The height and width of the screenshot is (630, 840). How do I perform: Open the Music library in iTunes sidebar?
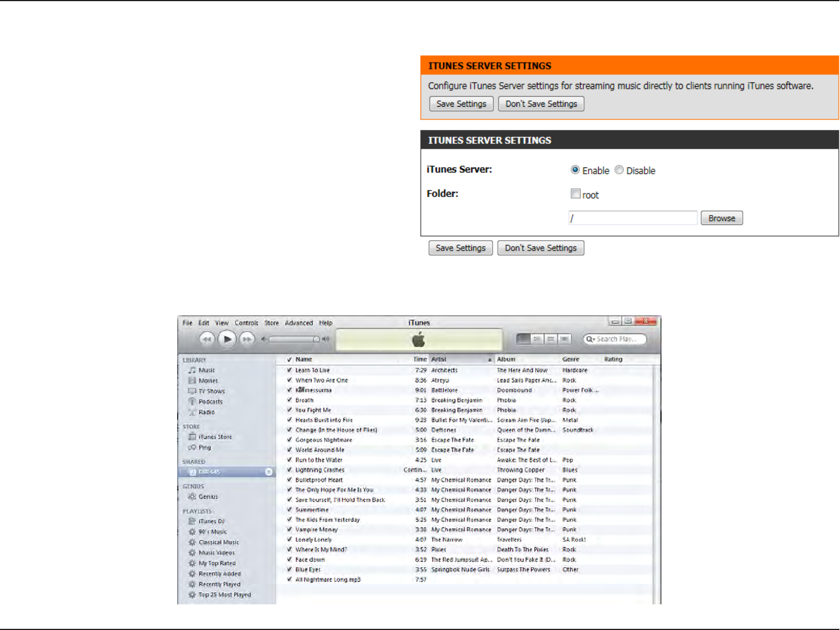[x=201, y=370]
